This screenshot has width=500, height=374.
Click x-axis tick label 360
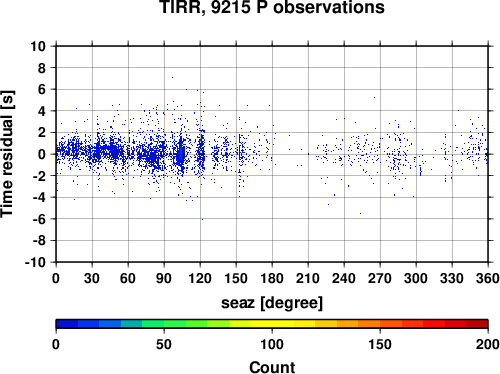click(488, 278)
